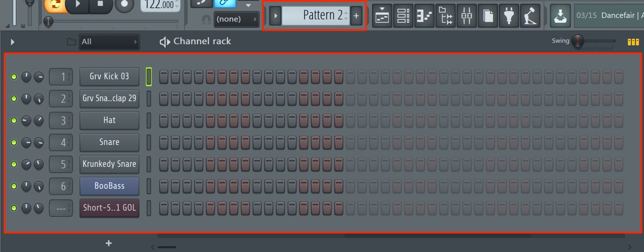Click the BooBass channel button
The image size is (644, 252).
point(109,186)
